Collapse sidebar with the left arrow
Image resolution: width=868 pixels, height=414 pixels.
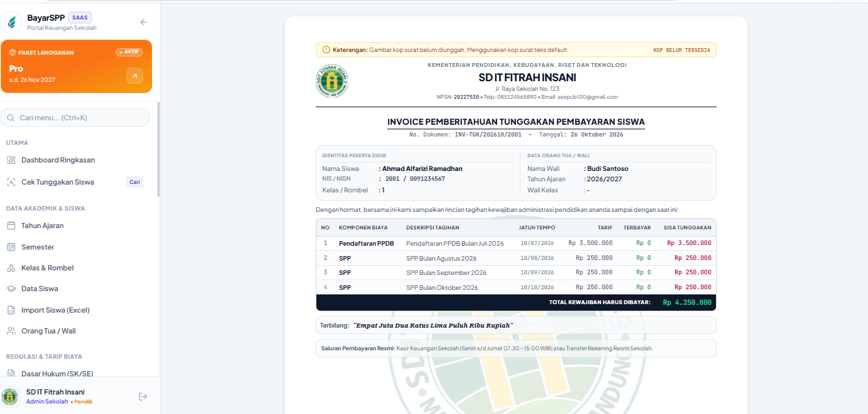(144, 22)
